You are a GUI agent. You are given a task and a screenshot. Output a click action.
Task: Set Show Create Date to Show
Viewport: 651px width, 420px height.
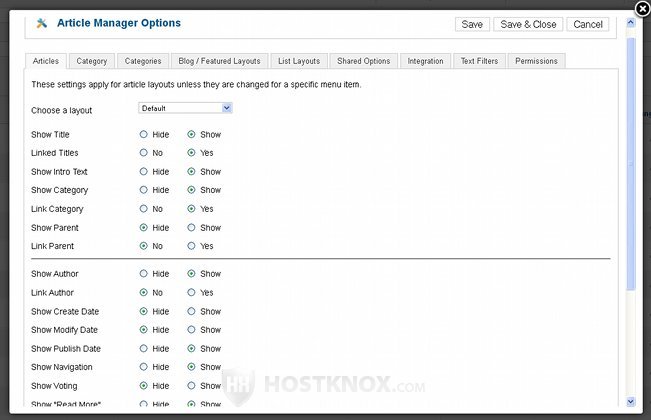[x=191, y=312]
